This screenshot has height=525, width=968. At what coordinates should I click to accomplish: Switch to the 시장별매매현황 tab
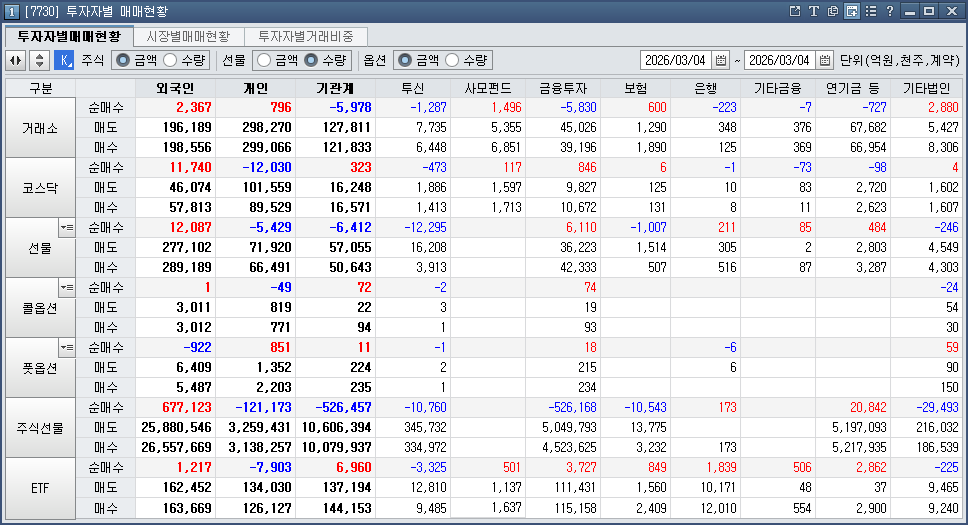click(188, 36)
